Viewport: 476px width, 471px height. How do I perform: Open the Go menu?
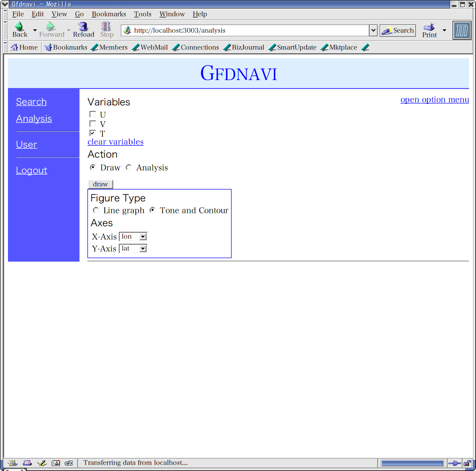tap(79, 14)
